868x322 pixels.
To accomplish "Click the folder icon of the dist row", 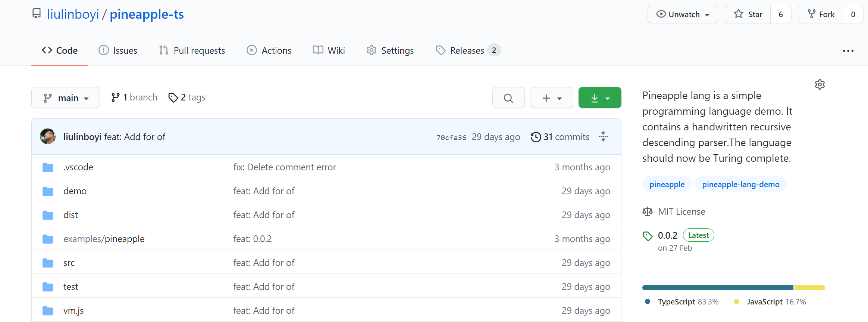I will (x=48, y=215).
